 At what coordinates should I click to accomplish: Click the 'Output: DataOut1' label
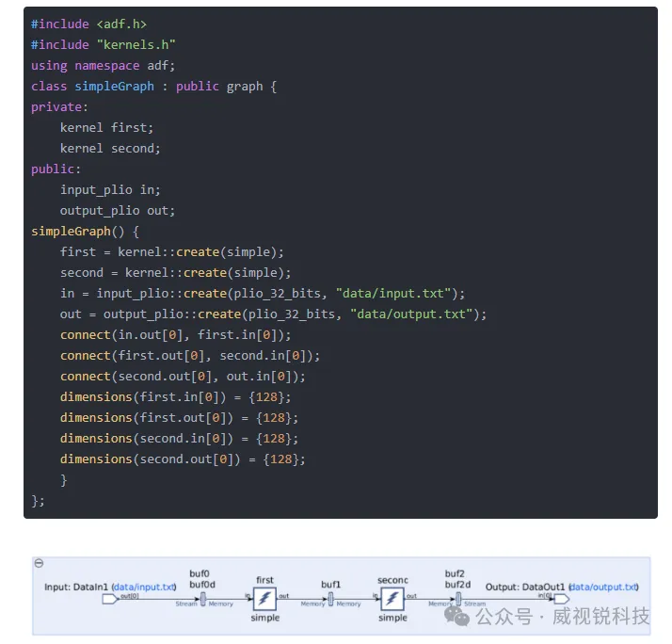tap(525, 587)
